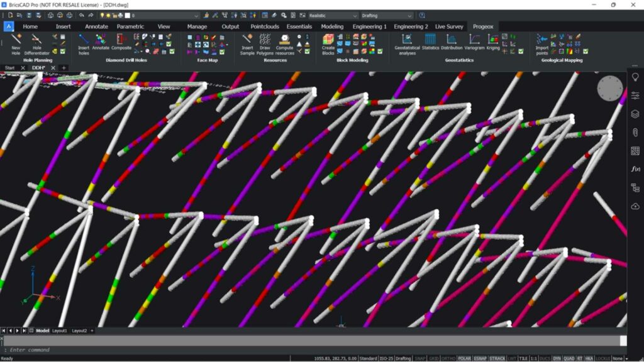Open the f(x) parameters panel
Screen dimensions: 644x362
(635, 168)
